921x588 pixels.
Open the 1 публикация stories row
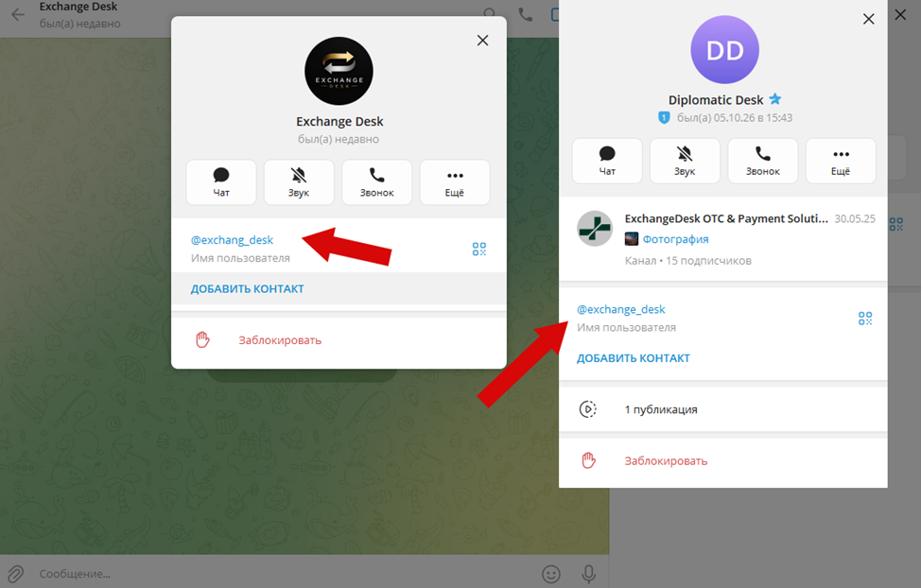[723, 409]
